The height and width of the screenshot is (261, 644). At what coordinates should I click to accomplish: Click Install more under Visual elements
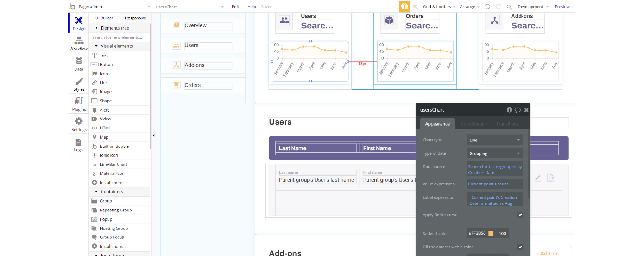click(x=112, y=183)
